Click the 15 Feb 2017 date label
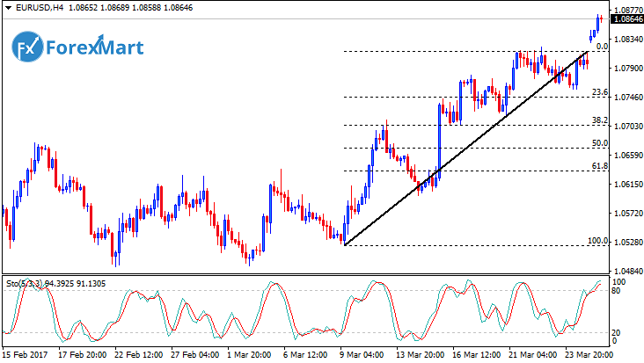Screen dimensions: 644x363 click(x=25, y=354)
